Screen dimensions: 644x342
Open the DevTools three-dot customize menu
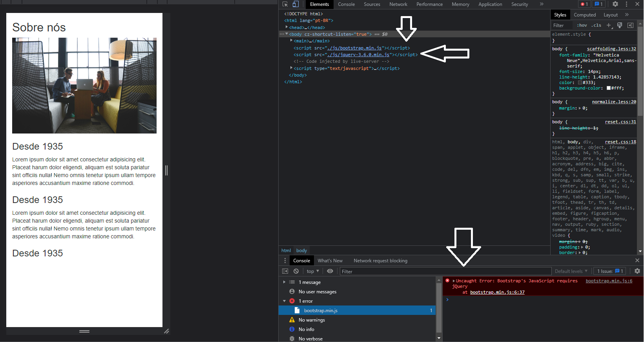click(x=626, y=4)
